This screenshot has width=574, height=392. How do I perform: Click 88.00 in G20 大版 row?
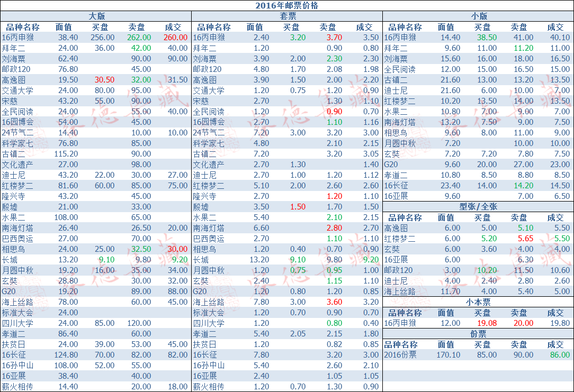pyautogui.click(x=178, y=291)
